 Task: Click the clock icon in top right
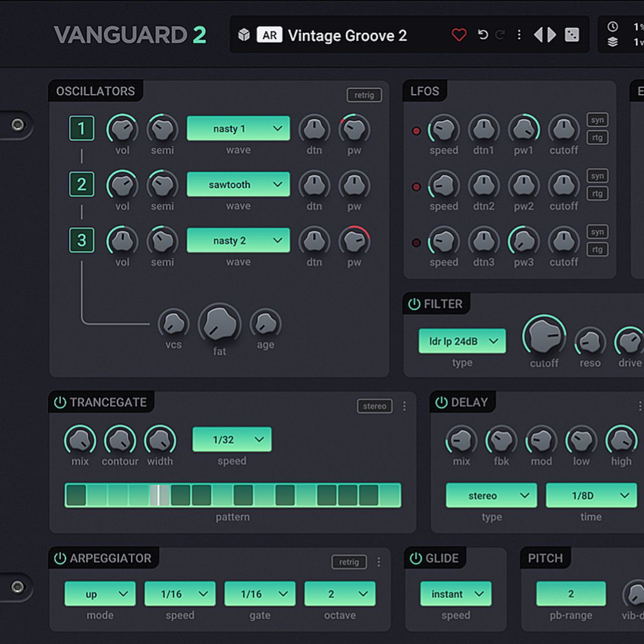click(x=612, y=27)
